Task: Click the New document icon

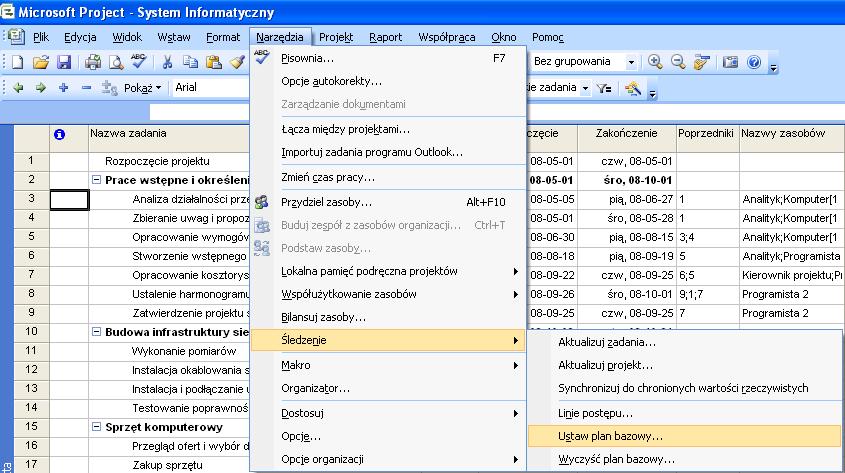Action: pyautogui.click(x=17, y=62)
